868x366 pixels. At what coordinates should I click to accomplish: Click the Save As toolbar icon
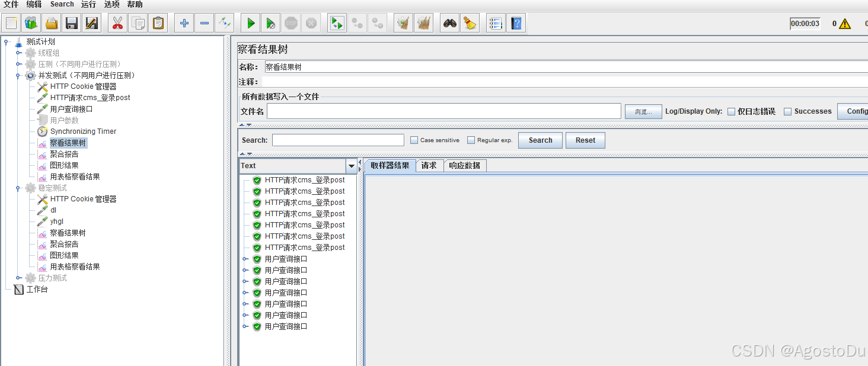coord(92,23)
